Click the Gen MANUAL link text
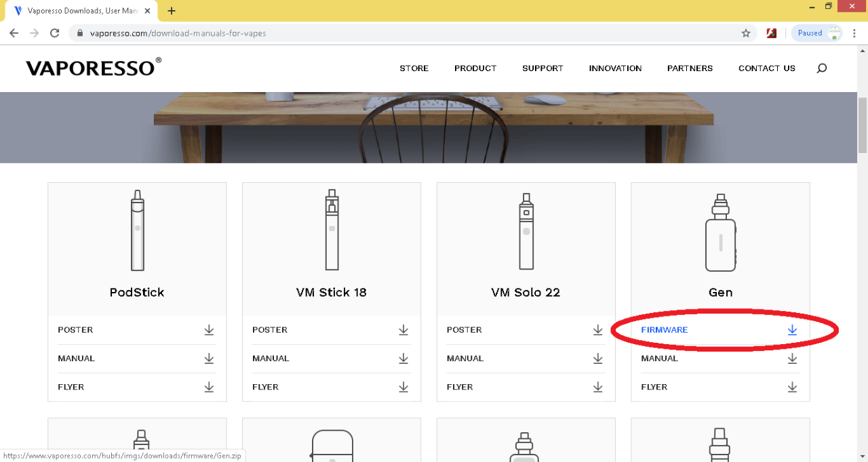 [x=660, y=358]
